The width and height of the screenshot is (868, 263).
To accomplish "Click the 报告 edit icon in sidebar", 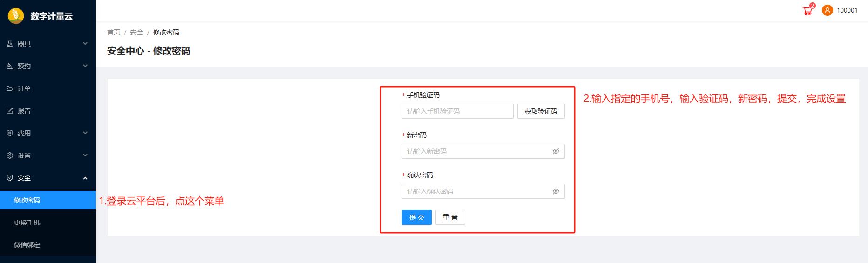I will 10,111.
